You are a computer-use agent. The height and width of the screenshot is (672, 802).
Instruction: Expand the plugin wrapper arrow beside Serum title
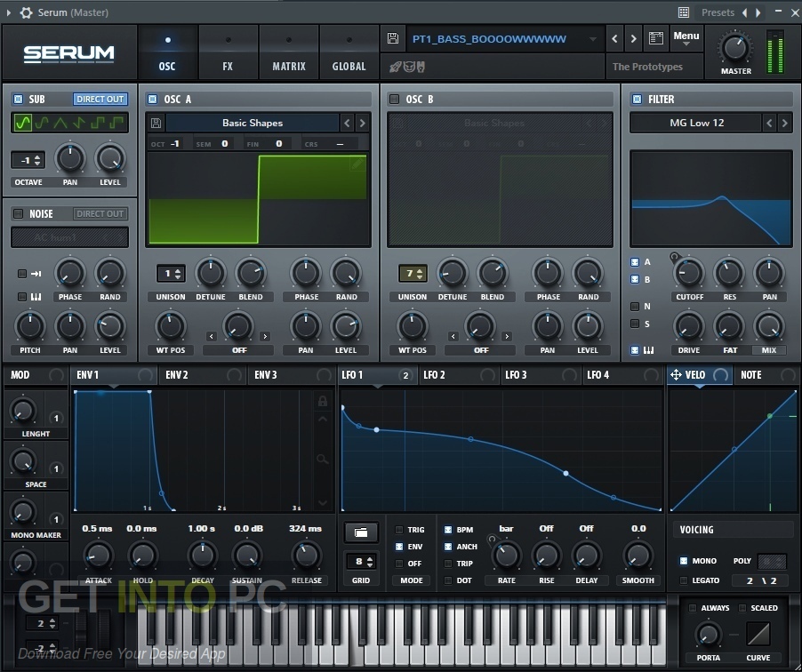click(9, 12)
